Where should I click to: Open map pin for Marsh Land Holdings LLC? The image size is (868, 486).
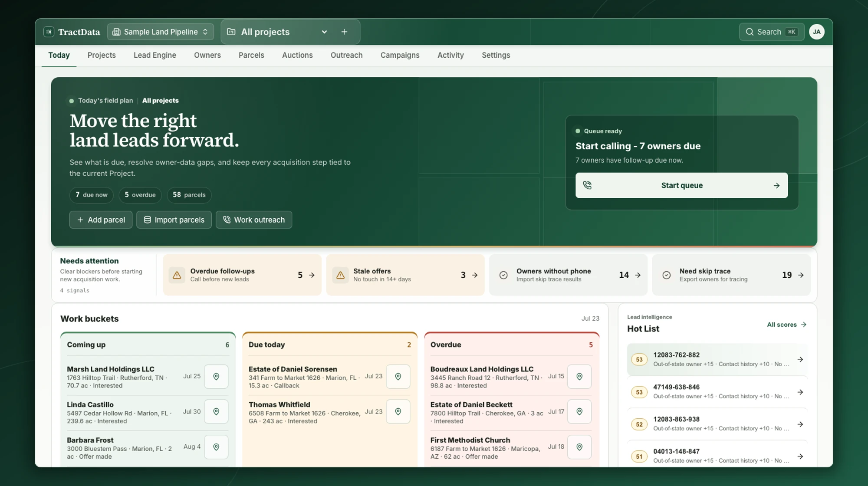click(x=216, y=377)
